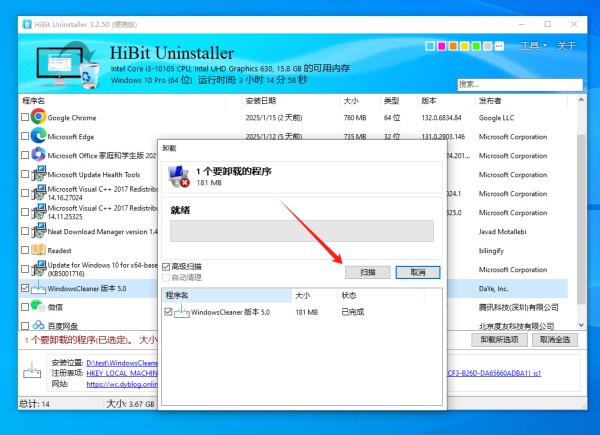Click the Readest book icon
Image resolution: width=600 pixels, height=435 pixels.
click(39, 250)
